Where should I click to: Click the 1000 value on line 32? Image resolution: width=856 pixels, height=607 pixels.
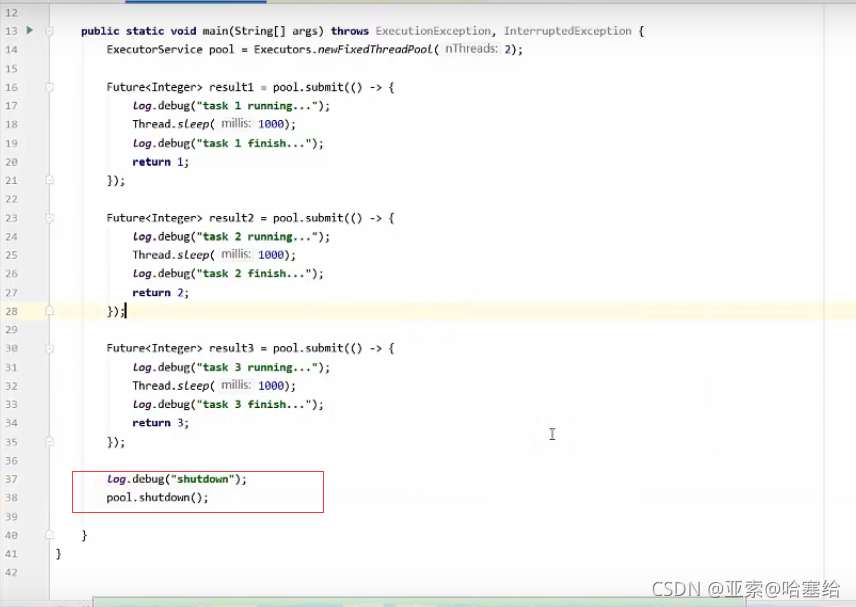(271, 386)
